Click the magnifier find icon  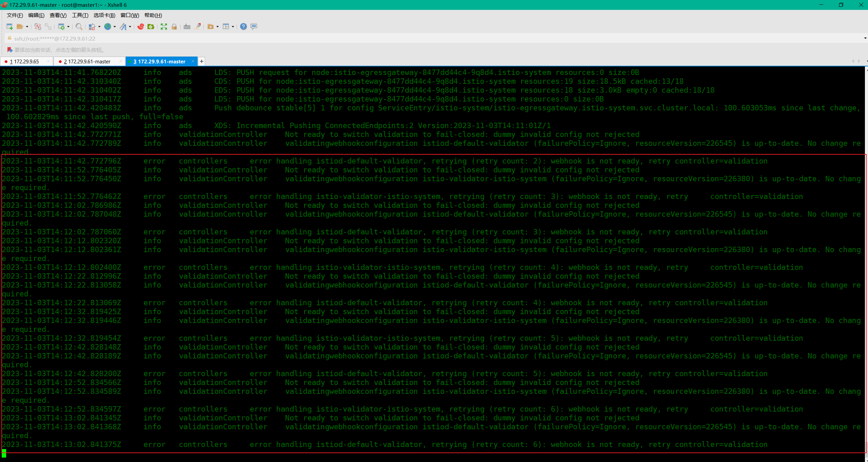(79, 27)
